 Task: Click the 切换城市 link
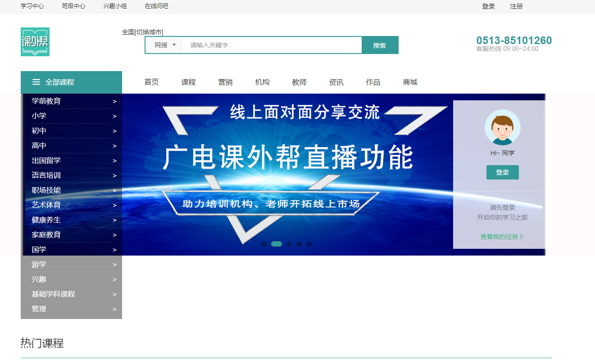pyautogui.click(x=149, y=32)
